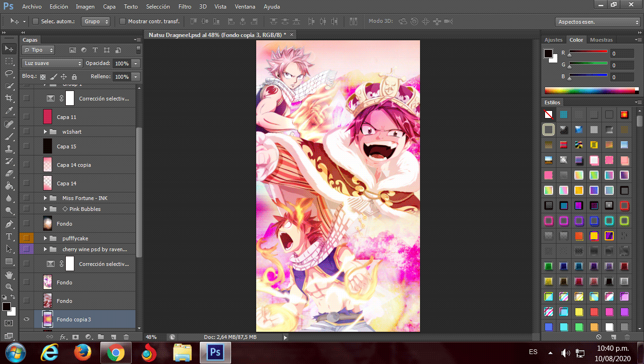Show the Capa 11 layer visibility box
Image resolution: width=644 pixels, height=364 pixels.
[x=27, y=117]
